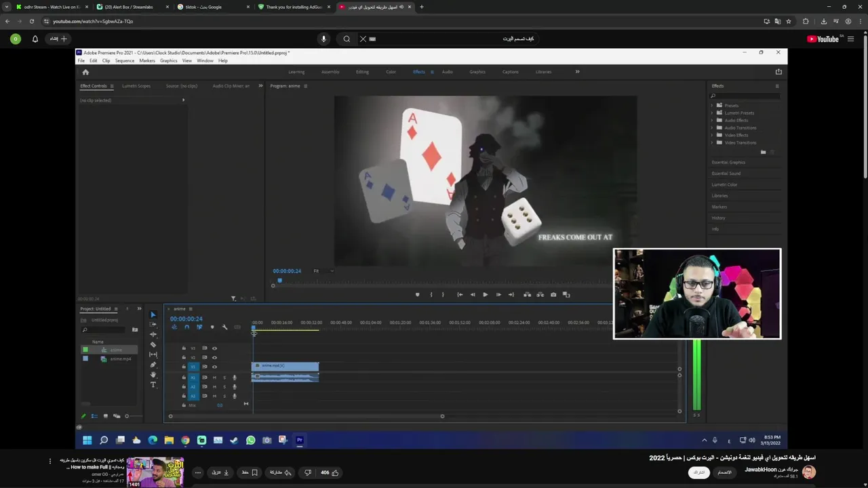The image size is (868, 488).
Task: Select the Razor tool
Action: click(153, 344)
